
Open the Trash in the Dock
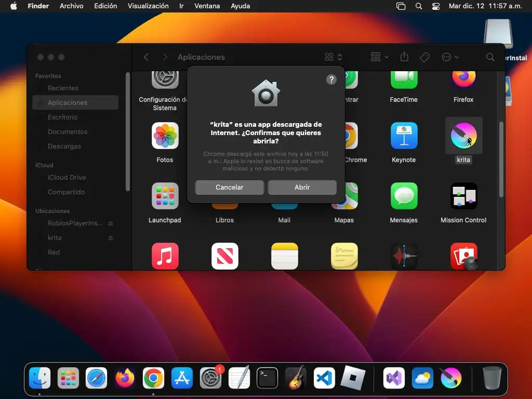[x=492, y=378]
